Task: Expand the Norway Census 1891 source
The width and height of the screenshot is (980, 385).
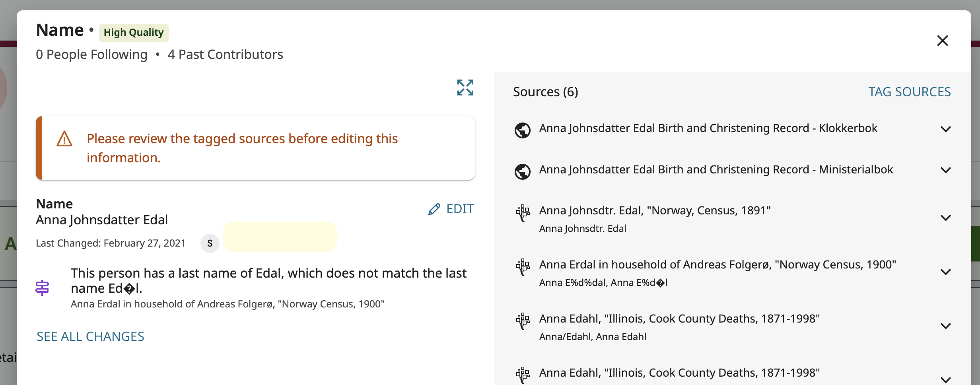Action: click(945, 218)
